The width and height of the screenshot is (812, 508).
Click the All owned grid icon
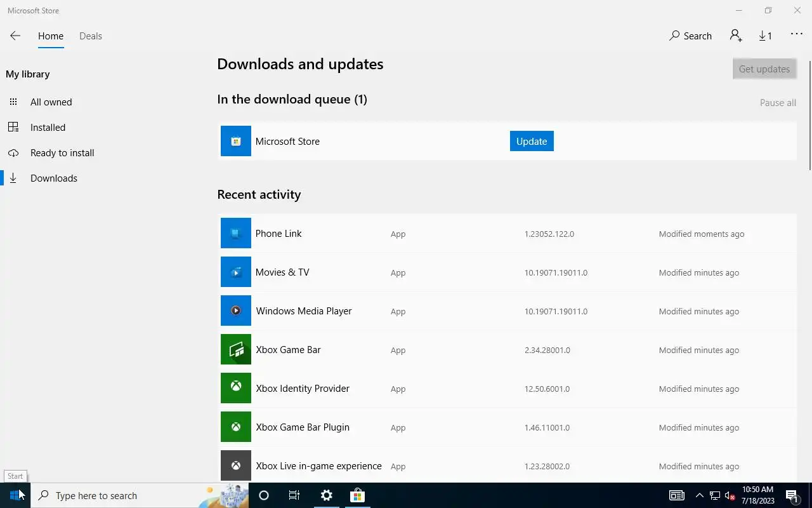pyautogui.click(x=13, y=102)
